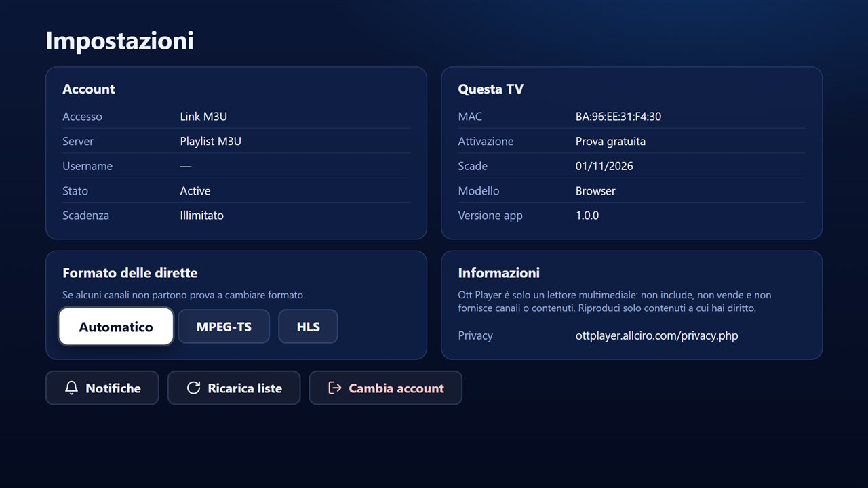Click the Stato Active value

pyautogui.click(x=195, y=191)
